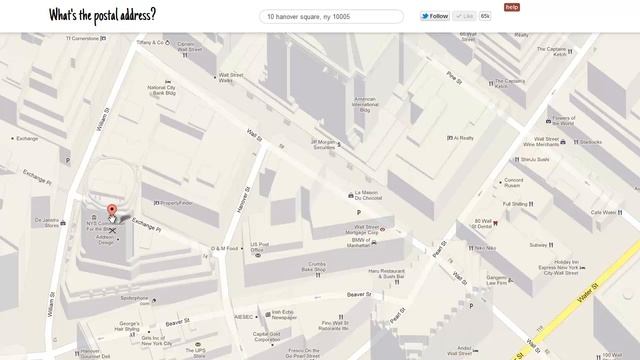This screenshot has width=640, height=360.
Task: Click the Andaz Wall Street hotel icon
Action: (x=475, y=350)
